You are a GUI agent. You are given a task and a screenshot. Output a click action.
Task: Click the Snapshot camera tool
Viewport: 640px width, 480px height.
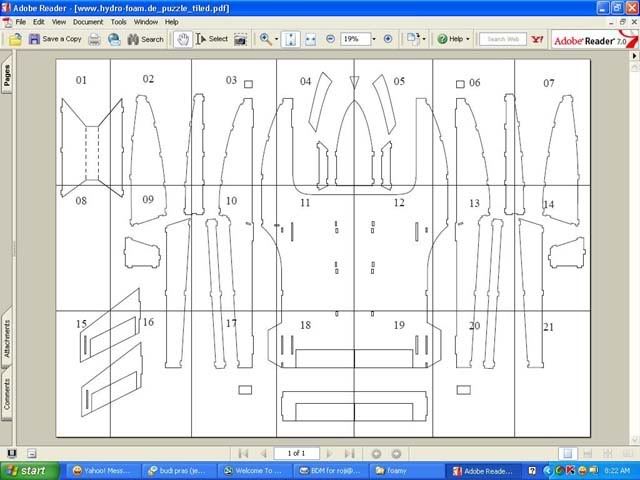(240, 40)
